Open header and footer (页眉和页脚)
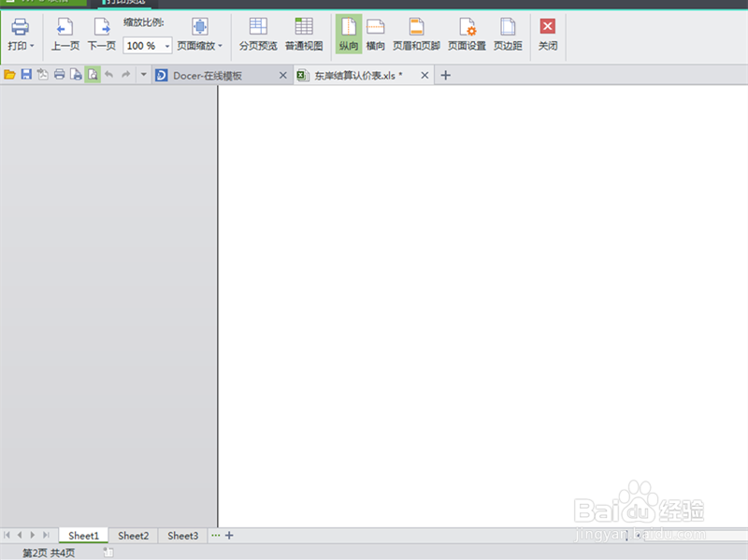Screen dimensions: 748x560 (x=416, y=34)
